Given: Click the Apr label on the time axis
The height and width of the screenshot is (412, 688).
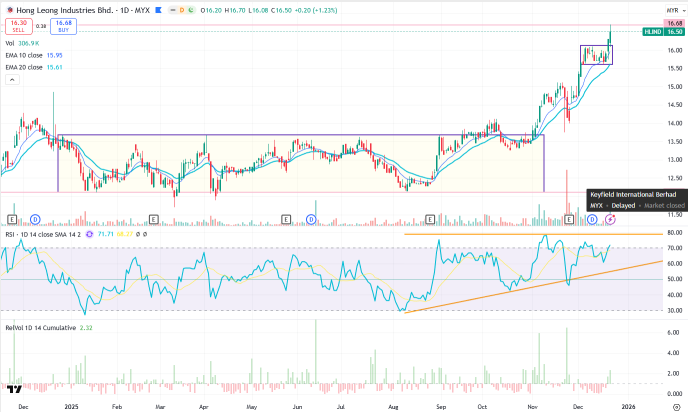Looking at the screenshot, I should point(204,407).
